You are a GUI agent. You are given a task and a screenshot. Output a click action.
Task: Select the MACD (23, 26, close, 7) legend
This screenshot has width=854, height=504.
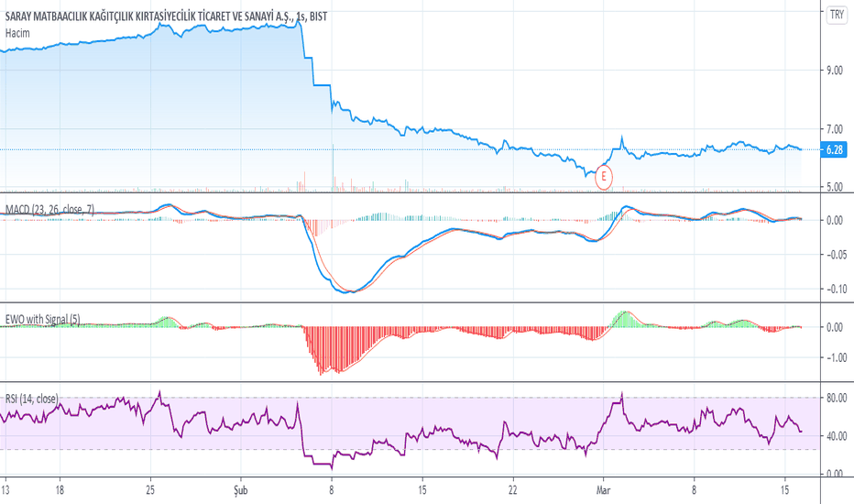pos(49,210)
